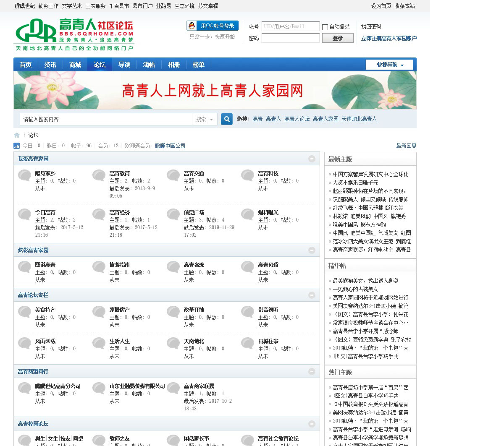Open the 找回密码 link
Viewport: 504px width, 446px height.
pyautogui.click(x=371, y=26)
